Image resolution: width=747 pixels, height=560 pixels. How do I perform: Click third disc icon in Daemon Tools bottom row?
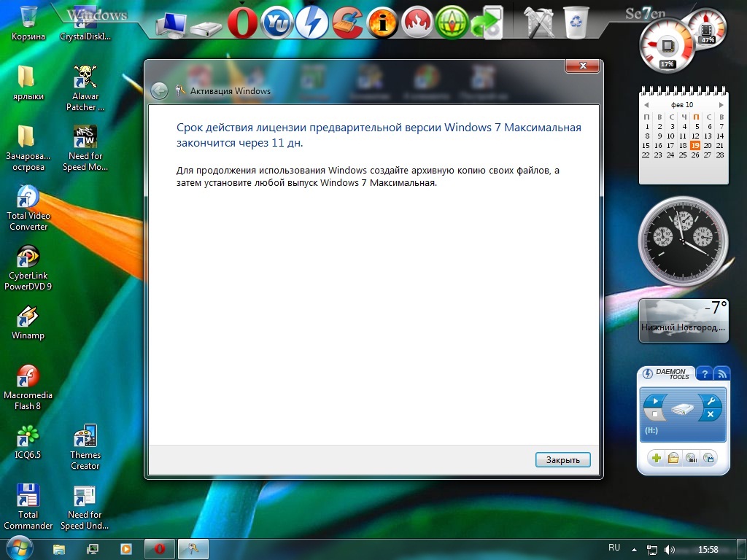pos(691,458)
